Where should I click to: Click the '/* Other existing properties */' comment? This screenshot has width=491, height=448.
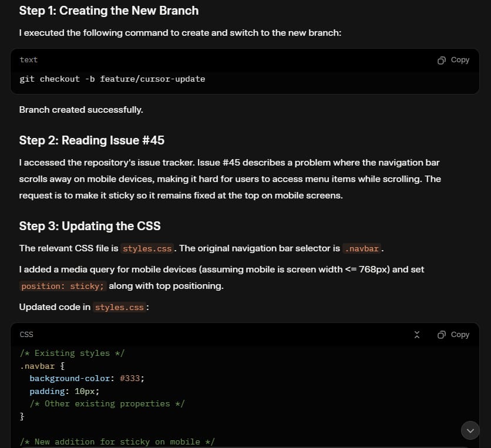tap(107, 404)
